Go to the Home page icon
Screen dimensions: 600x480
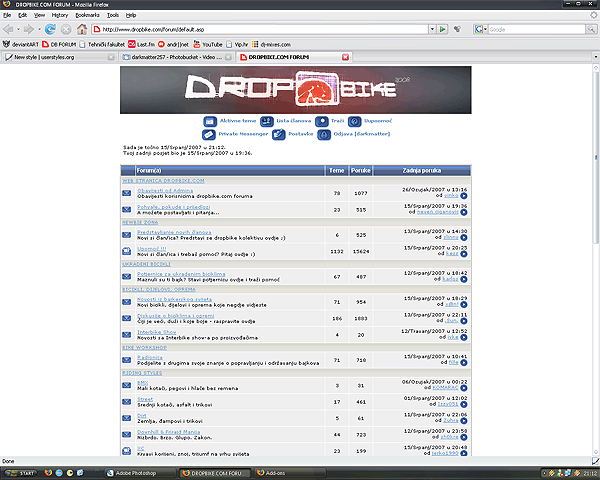pos(82,29)
